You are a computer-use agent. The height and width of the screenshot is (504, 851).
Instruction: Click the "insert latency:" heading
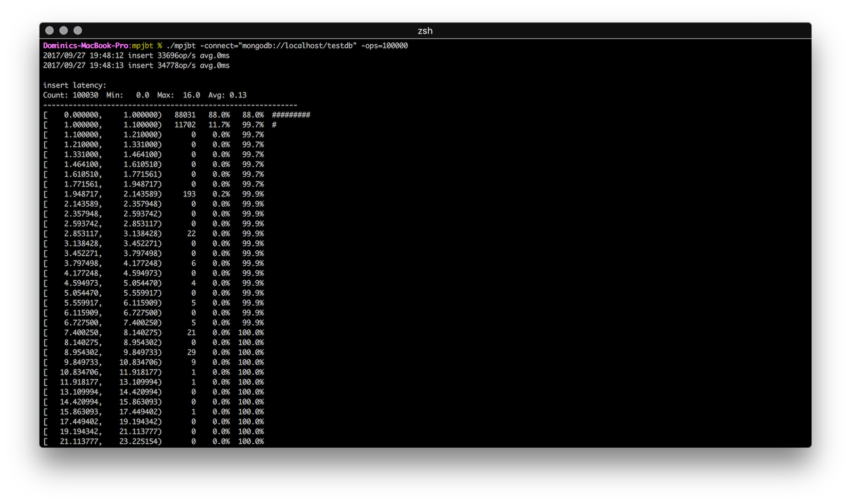75,85
